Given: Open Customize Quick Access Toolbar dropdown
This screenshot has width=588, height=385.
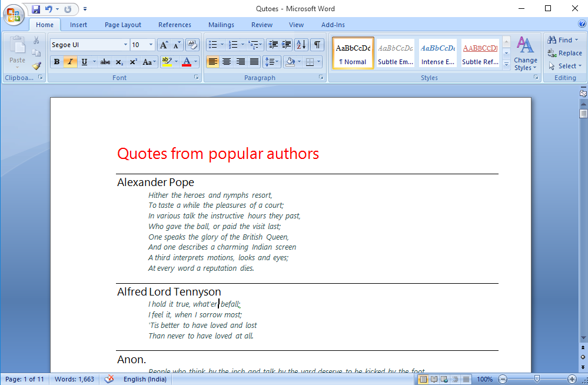Looking at the screenshot, I should click(x=85, y=9).
